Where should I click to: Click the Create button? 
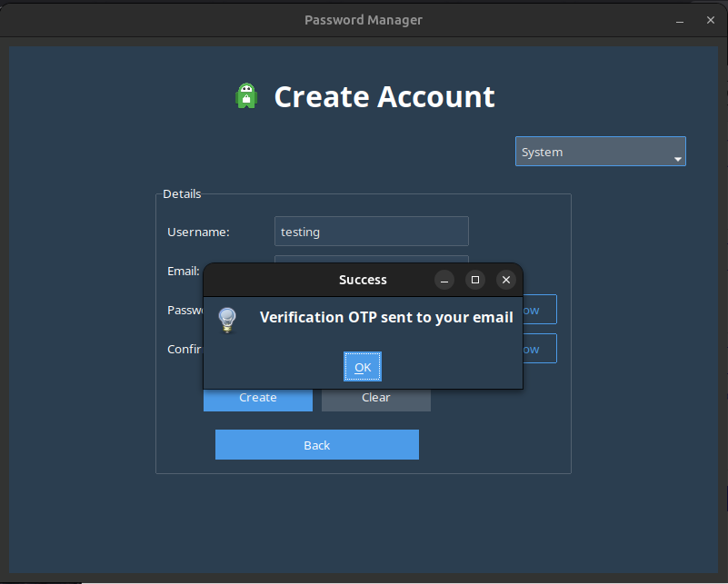(x=257, y=400)
